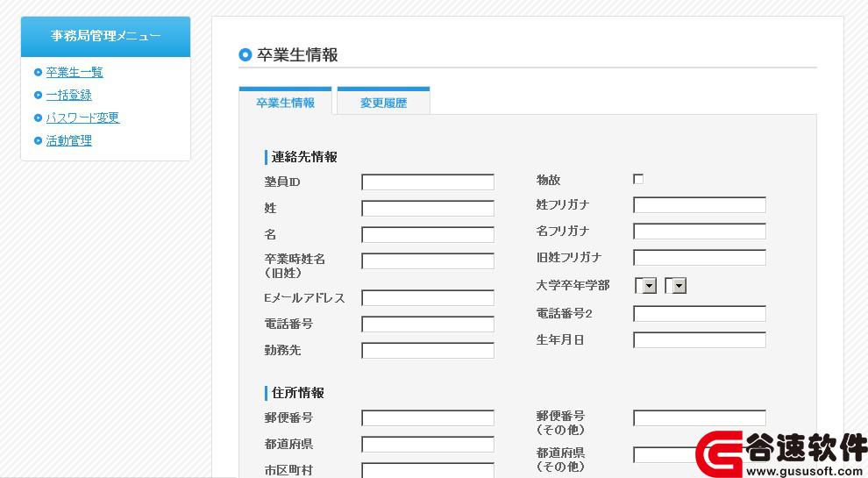Click the circle icon before 卒業生情報 title
This screenshot has width=868, height=478.
click(x=245, y=55)
